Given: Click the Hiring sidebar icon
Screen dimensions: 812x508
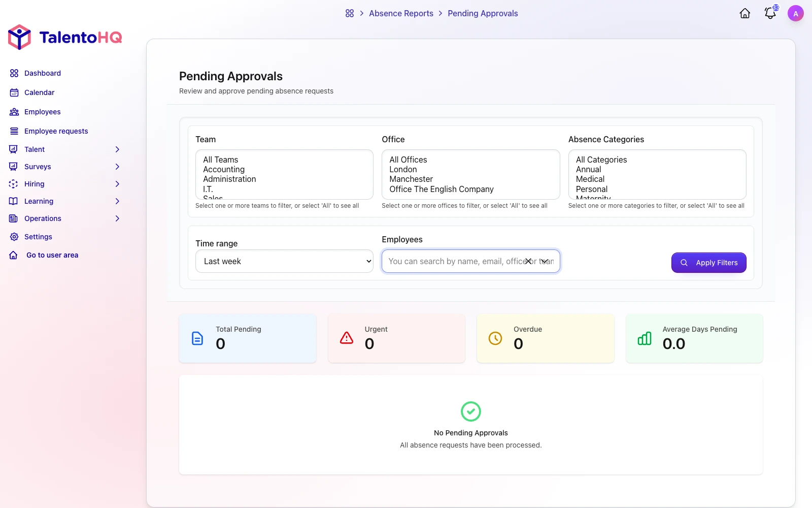Looking at the screenshot, I should point(14,184).
